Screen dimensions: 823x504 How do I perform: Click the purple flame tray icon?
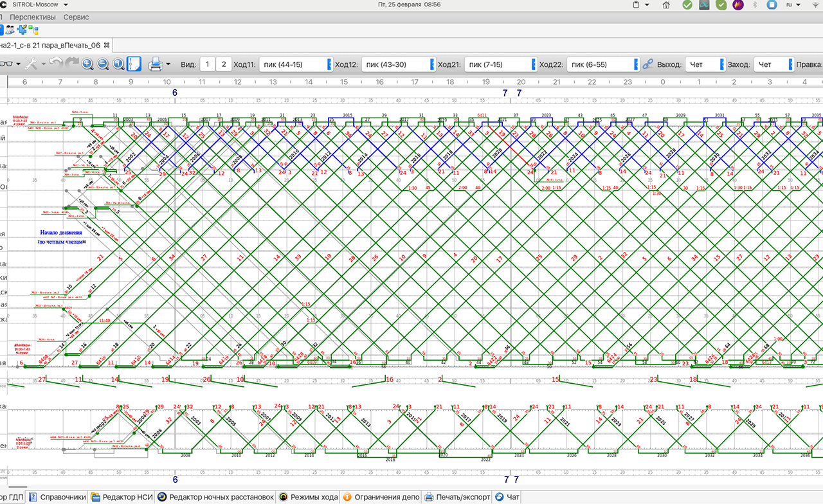pyautogui.click(x=738, y=4)
